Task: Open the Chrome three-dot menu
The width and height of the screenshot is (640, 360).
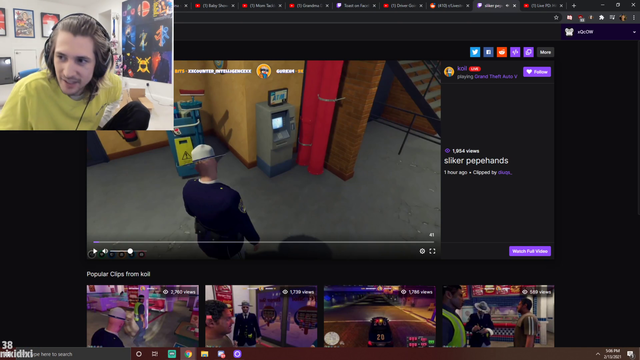Action: pos(634,18)
